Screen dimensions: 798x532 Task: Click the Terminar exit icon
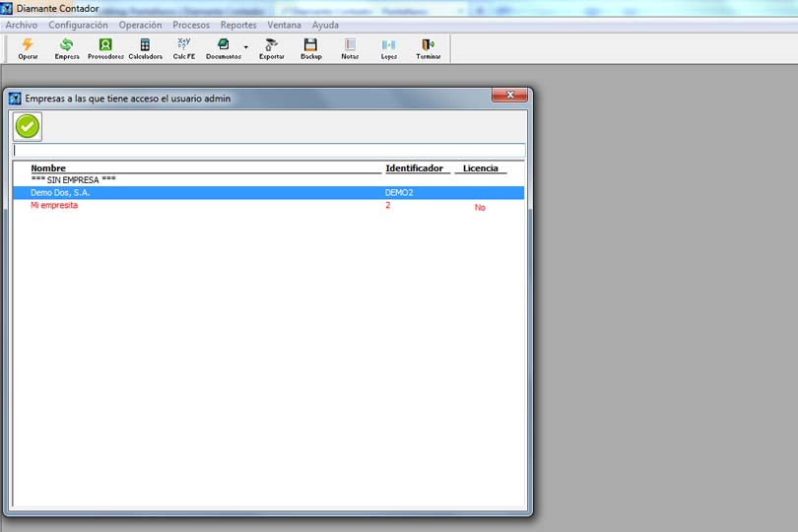pos(428,49)
